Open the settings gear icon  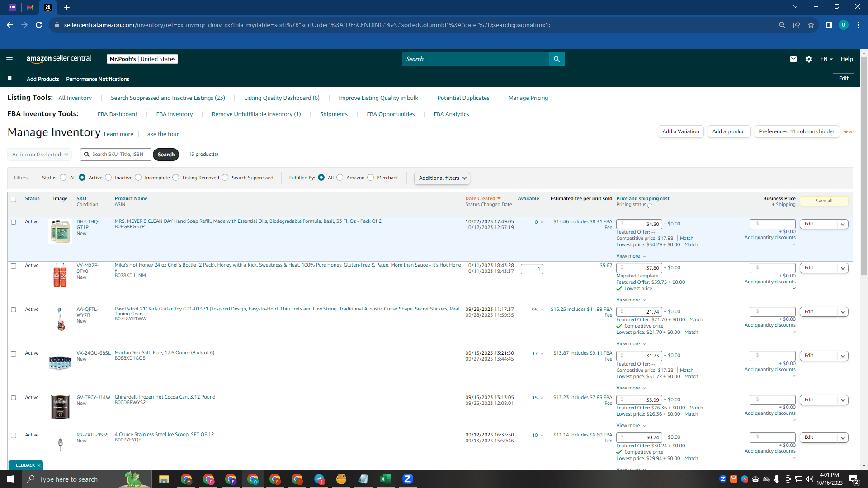(x=809, y=59)
